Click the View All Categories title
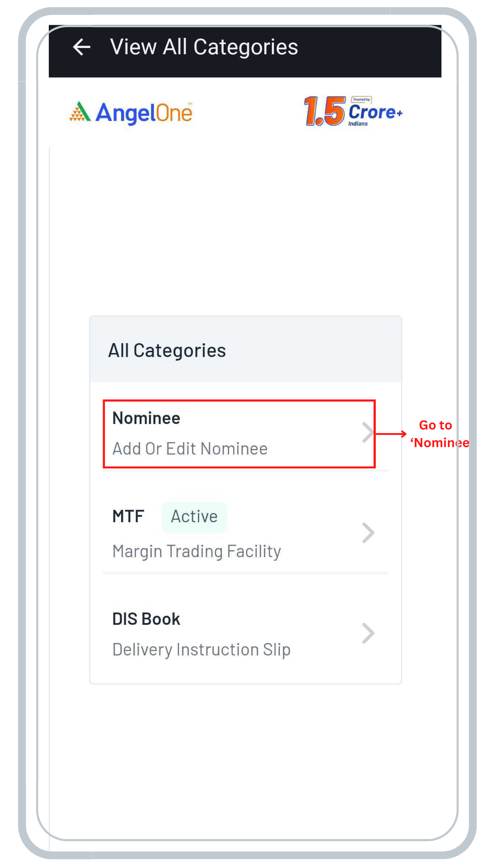The height and width of the screenshot is (868, 488). (x=204, y=47)
